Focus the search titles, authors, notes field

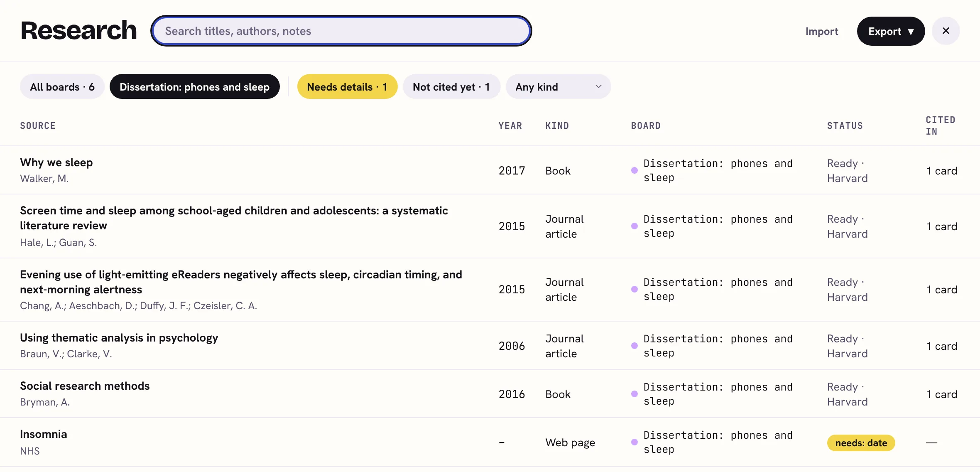tap(341, 31)
